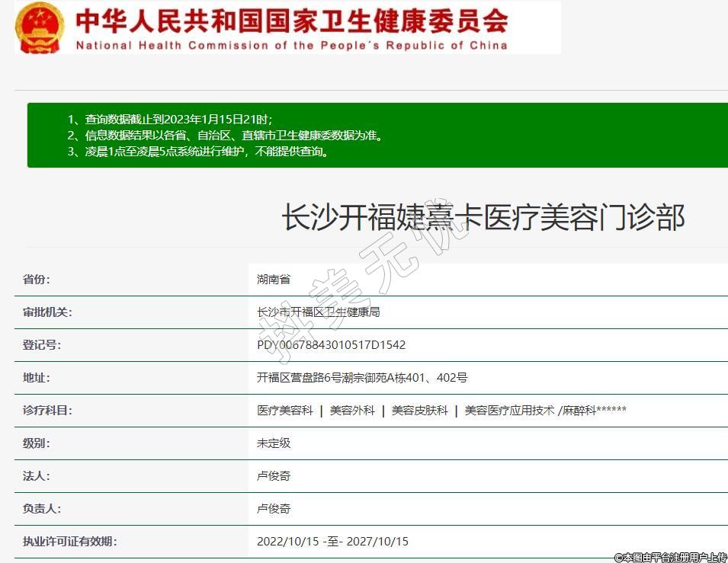
Task: Click the name 卢俊奇 in the 负责人 row
Action: [274, 509]
